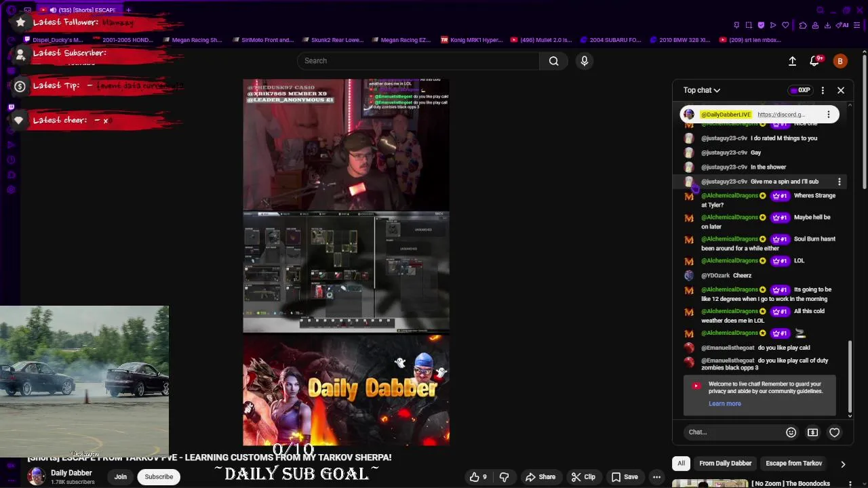The image size is (868, 488).
Task: Select the All filter chip
Action: [x=681, y=464]
